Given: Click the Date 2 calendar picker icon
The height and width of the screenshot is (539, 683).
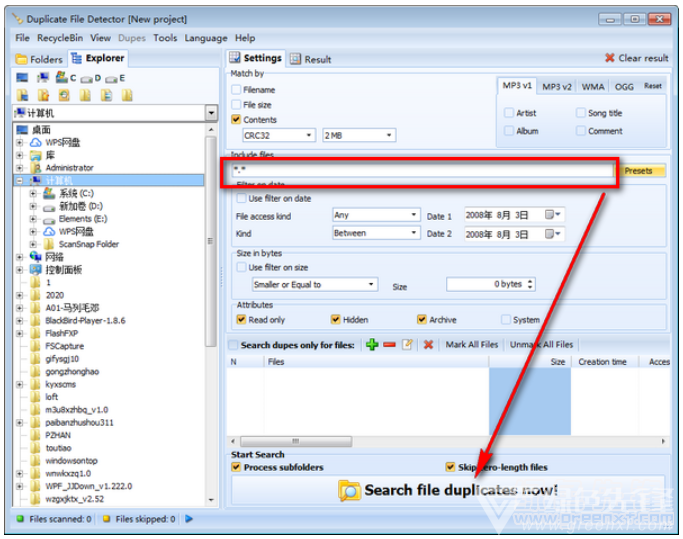Looking at the screenshot, I should tap(553, 234).
